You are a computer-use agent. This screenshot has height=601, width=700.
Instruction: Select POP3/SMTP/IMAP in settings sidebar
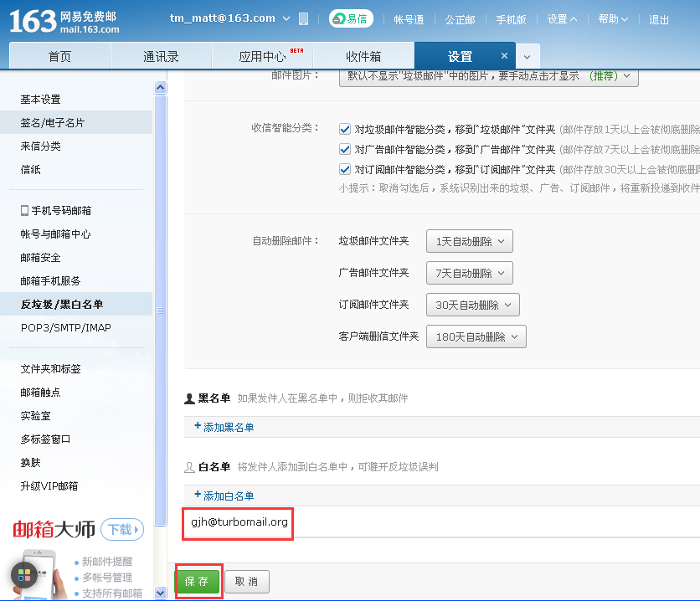pyautogui.click(x=66, y=327)
